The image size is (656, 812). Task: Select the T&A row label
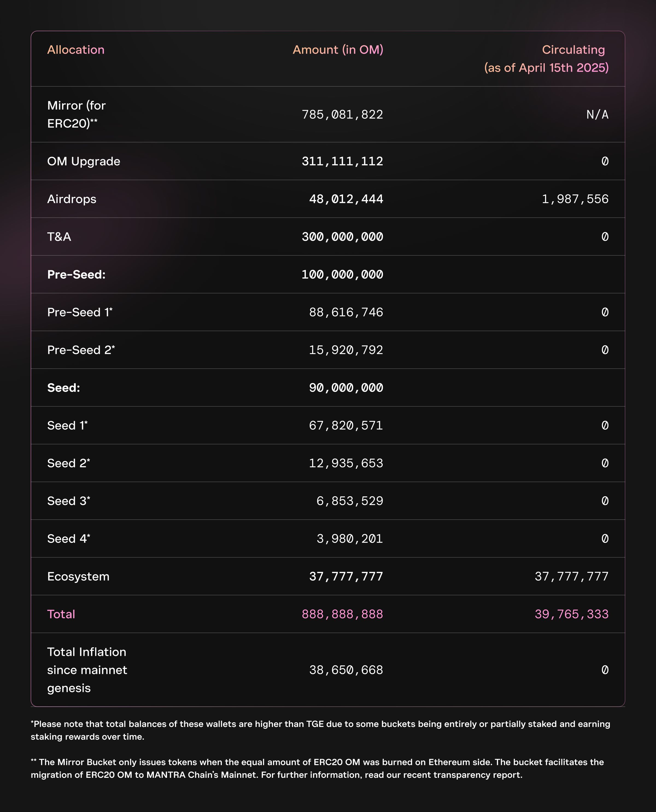point(59,237)
